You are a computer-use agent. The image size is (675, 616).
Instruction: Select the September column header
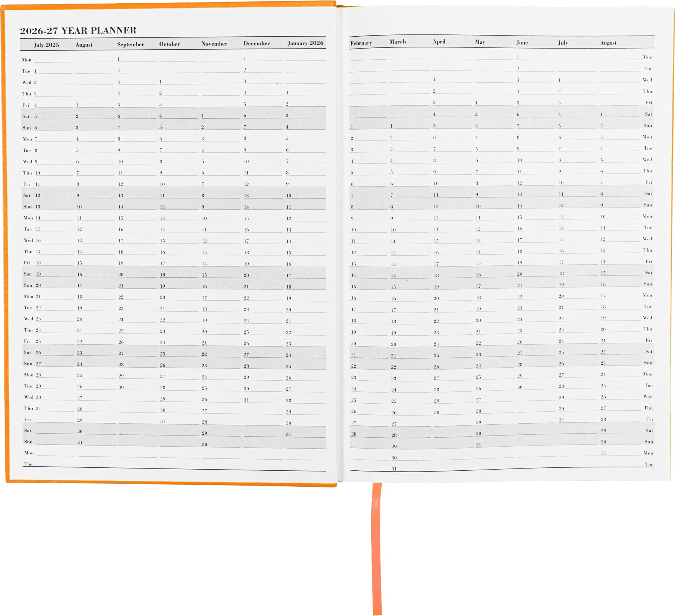point(131,44)
